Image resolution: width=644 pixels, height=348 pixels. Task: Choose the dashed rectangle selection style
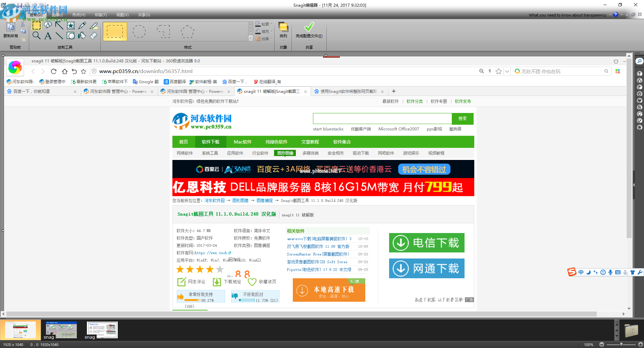[115, 32]
